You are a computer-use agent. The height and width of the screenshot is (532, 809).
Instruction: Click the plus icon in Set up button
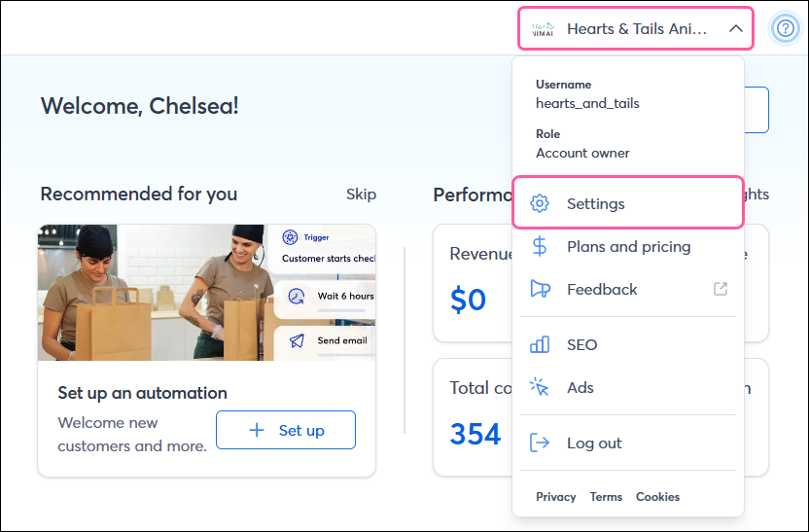(257, 430)
